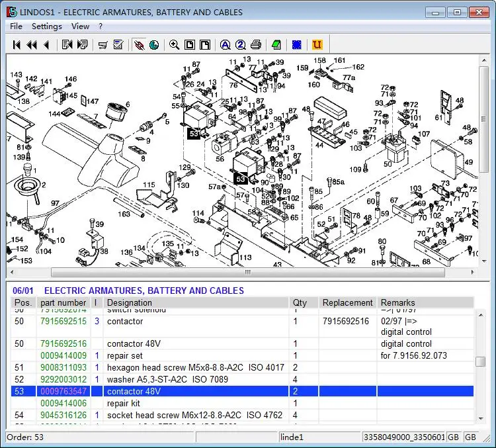Click the part number column header
Viewport: 496px width, 448px height.
(x=63, y=302)
